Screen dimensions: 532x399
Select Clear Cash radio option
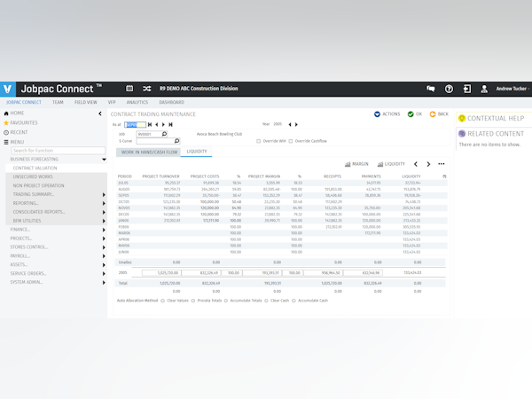pos(266,301)
